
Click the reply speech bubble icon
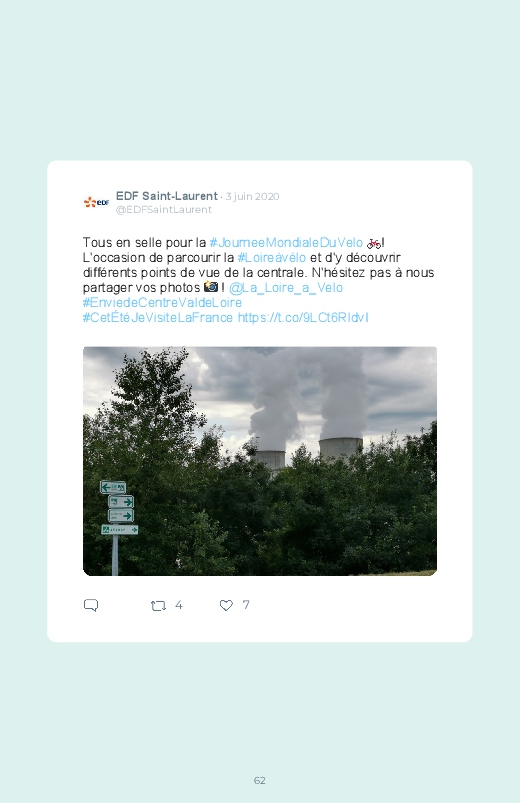click(91, 605)
